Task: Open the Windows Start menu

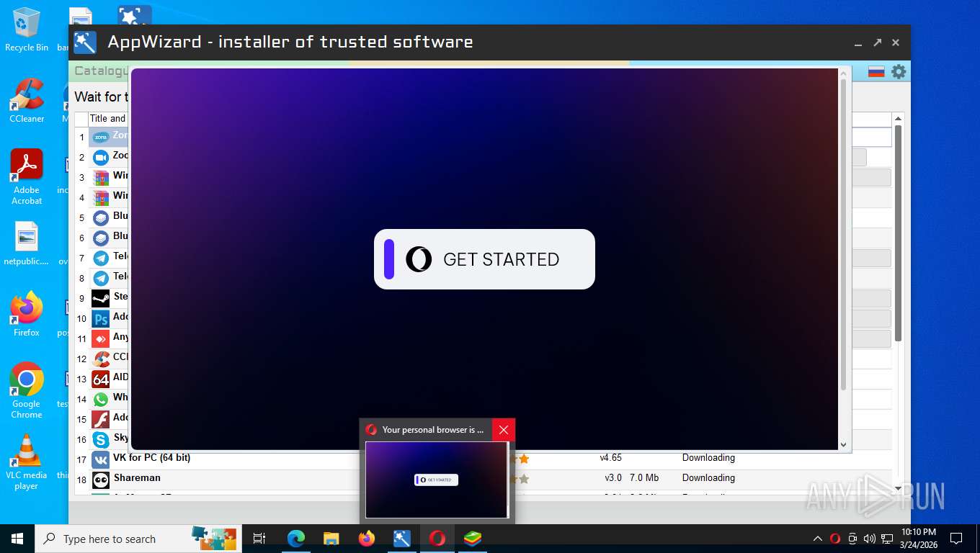Action: click(17, 539)
